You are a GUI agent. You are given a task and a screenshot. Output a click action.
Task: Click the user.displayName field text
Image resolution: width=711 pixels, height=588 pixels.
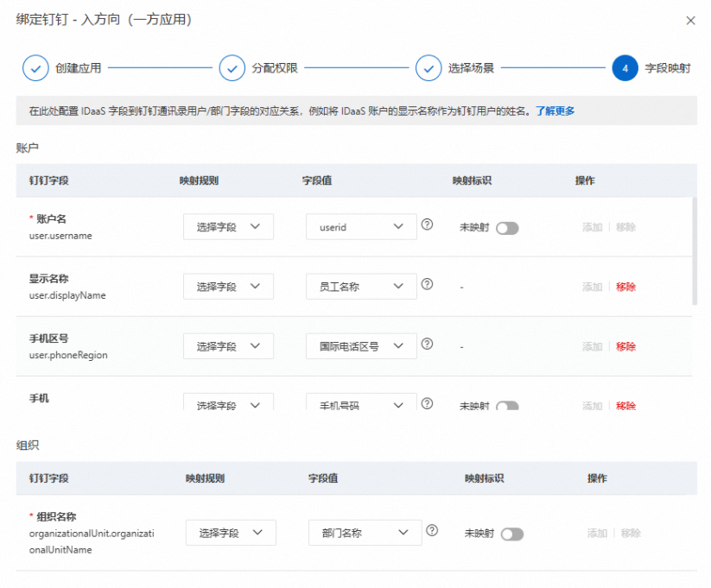(67, 295)
